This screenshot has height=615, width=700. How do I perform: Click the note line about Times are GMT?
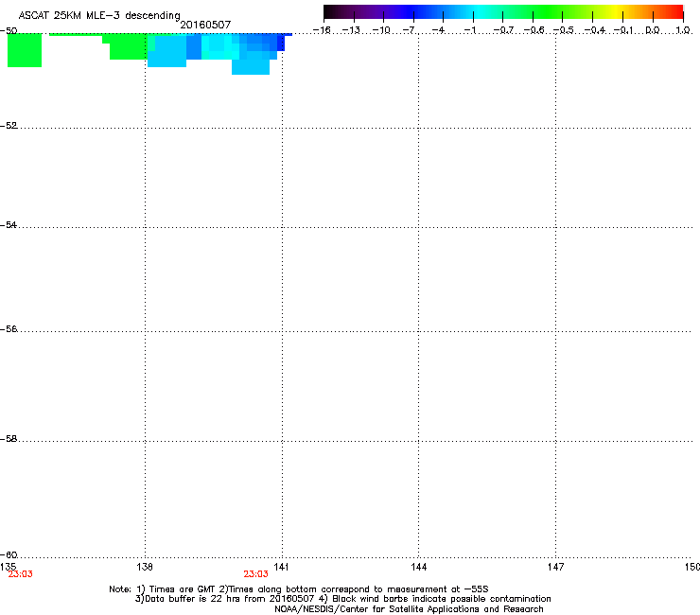[299, 589]
